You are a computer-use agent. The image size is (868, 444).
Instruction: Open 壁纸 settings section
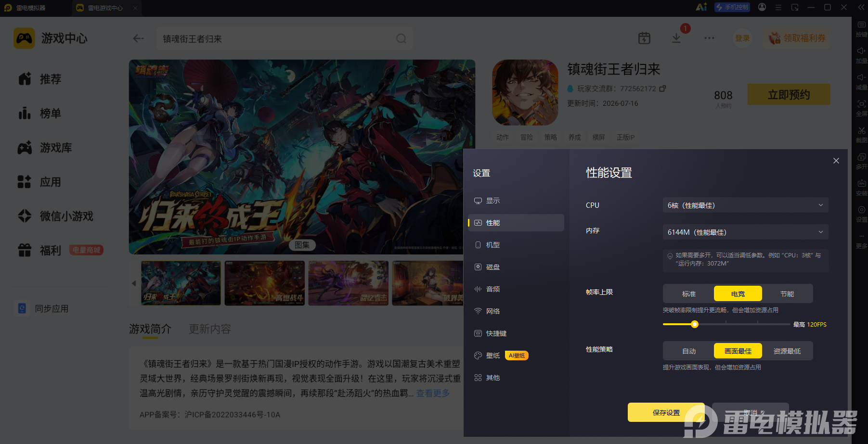pyautogui.click(x=516, y=355)
